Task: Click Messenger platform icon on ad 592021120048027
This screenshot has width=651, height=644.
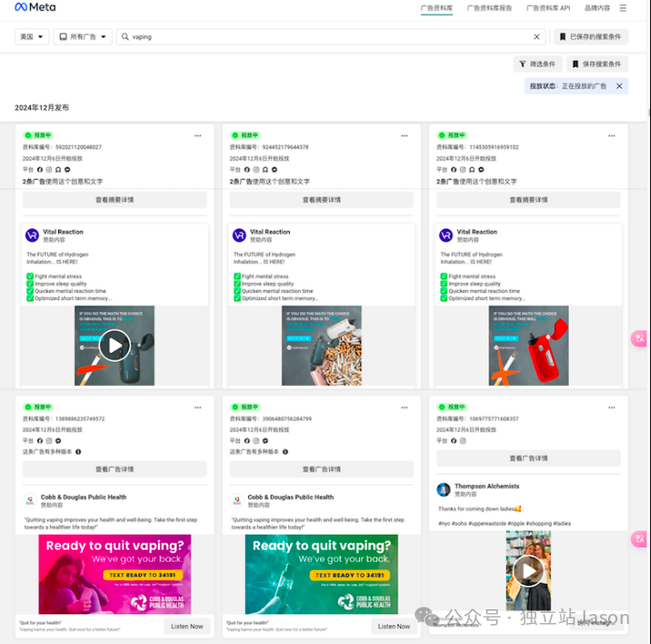Action: coord(67,170)
